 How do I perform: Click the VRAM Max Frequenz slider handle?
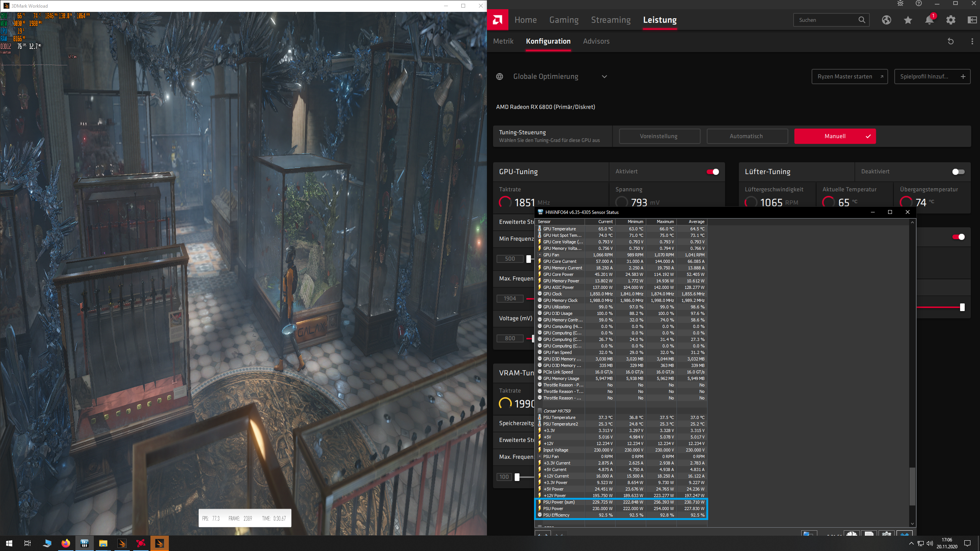517,477
